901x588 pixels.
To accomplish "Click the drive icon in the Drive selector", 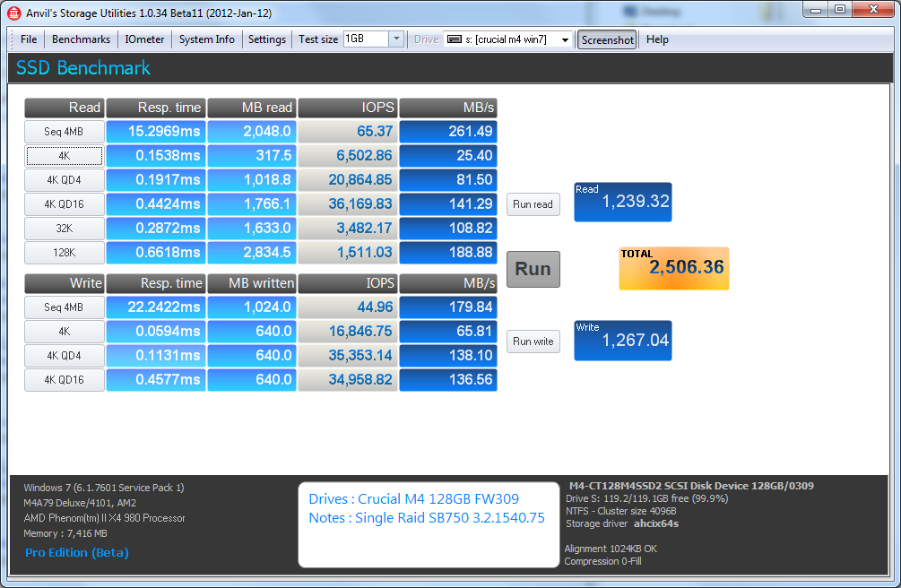I will [455, 39].
